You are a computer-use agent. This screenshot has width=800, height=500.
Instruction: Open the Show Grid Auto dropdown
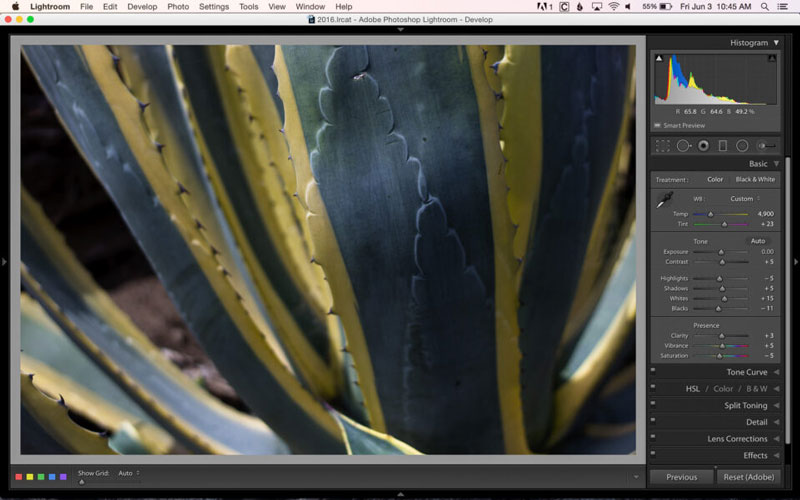pos(127,473)
